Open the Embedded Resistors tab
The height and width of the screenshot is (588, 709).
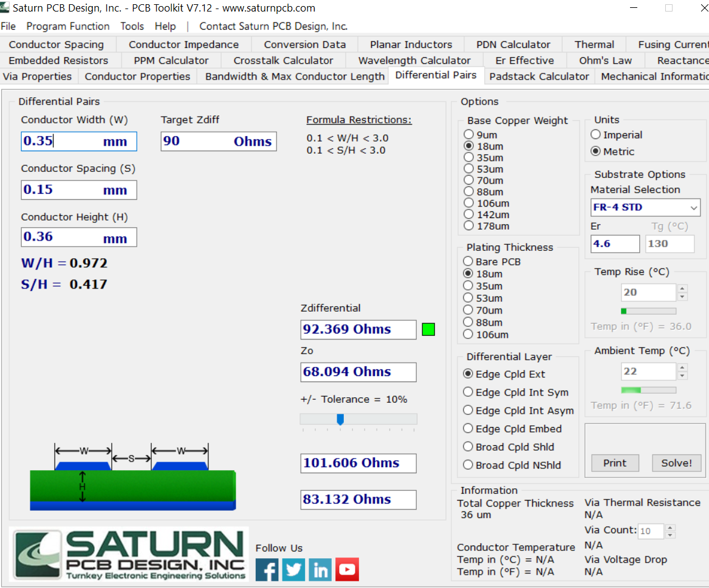[58, 60]
